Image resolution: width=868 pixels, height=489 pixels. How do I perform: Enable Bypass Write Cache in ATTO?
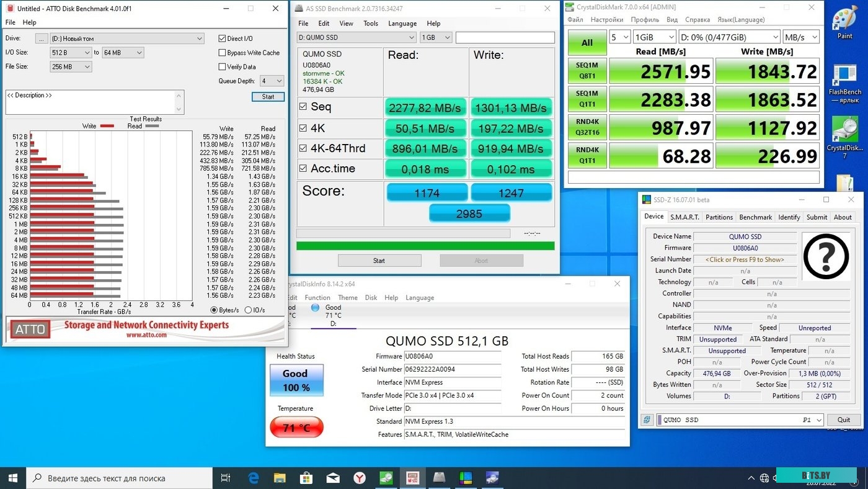tap(222, 53)
